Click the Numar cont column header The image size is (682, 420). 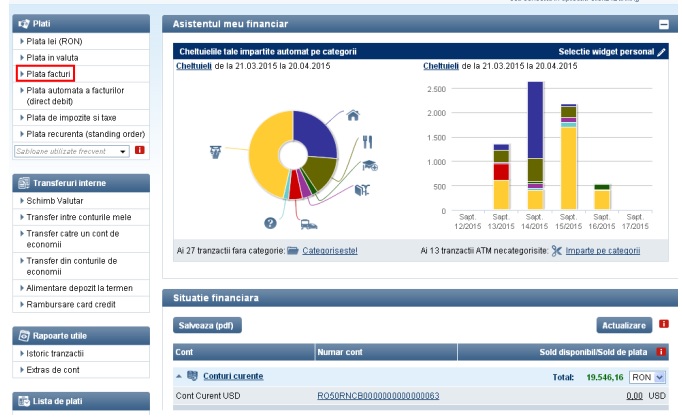click(386, 352)
